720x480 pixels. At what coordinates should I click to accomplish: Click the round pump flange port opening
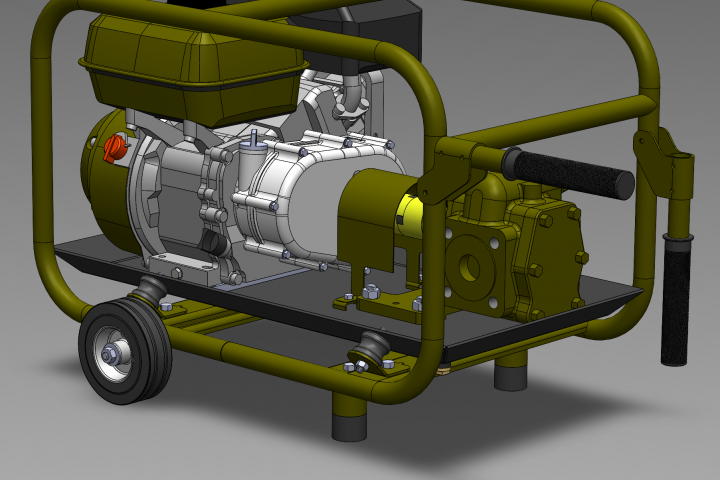(x=469, y=267)
